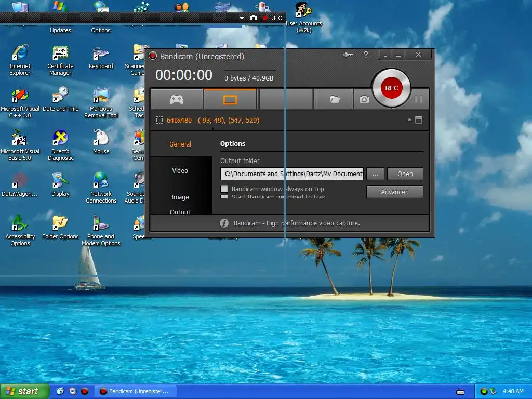Click the 00:00:00 recording timer
532x399 pixels.
pos(184,75)
